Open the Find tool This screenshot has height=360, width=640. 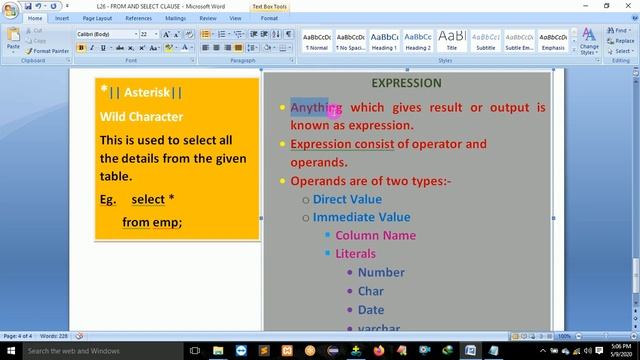(x=619, y=31)
